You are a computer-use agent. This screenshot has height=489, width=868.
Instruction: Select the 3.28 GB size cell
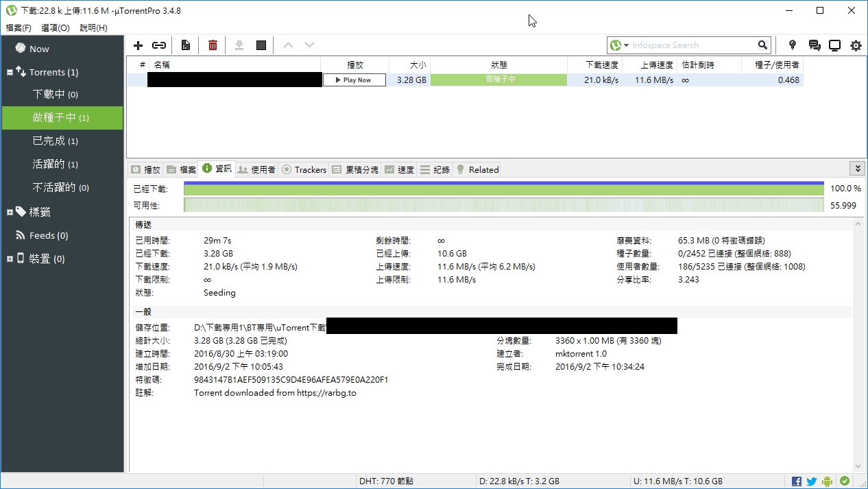pos(410,80)
